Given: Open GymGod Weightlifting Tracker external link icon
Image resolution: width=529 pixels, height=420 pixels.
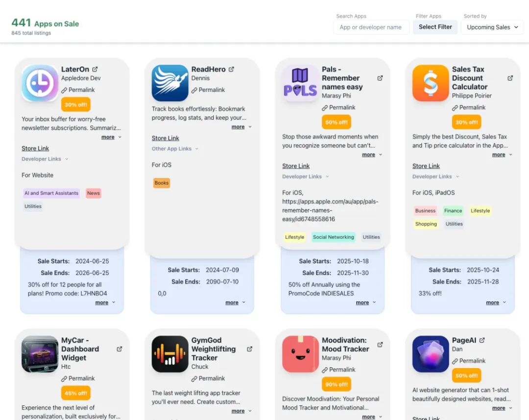Looking at the screenshot, I should pyautogui.click(x=250, y=349).
